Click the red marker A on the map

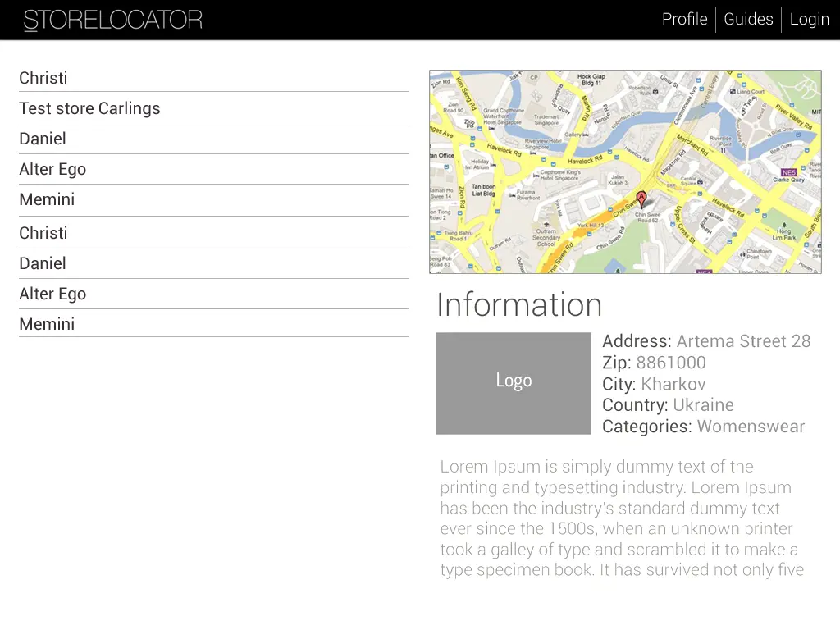pyautogui.click(x=641, y=198)
